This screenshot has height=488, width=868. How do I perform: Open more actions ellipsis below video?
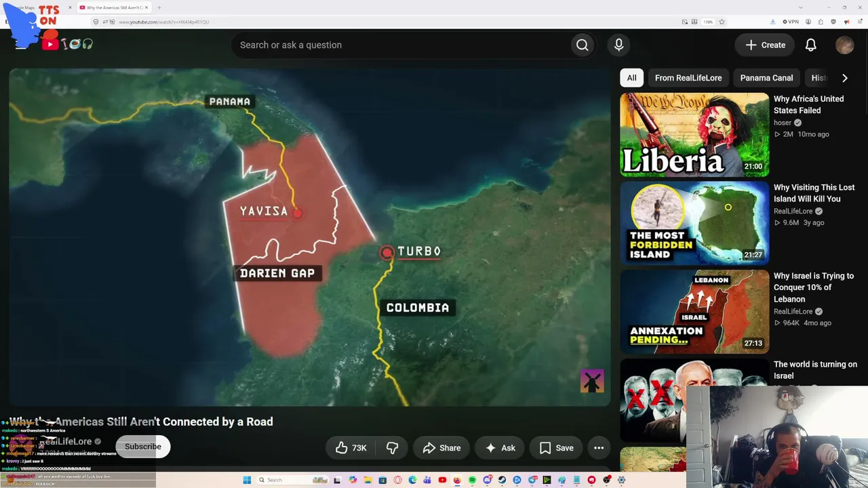[x=599, y=448]
